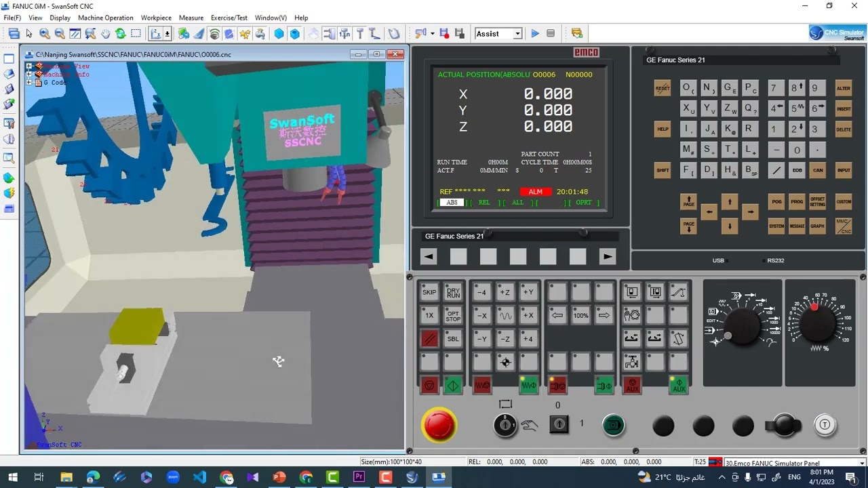868x488 pixels.
Task: Click the -X jog key
Action: (x=481, y=316)
